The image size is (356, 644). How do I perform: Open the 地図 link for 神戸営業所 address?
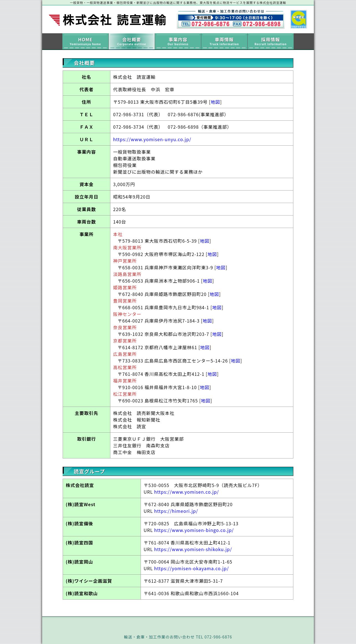point(221,268)
